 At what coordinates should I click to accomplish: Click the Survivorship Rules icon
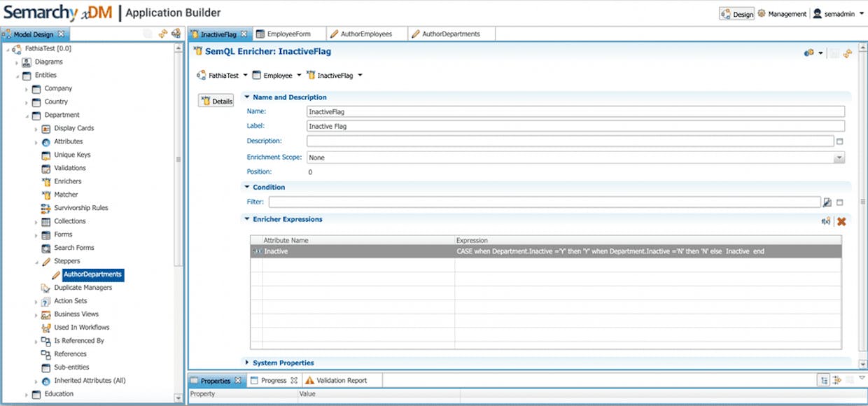click(46, 208)
